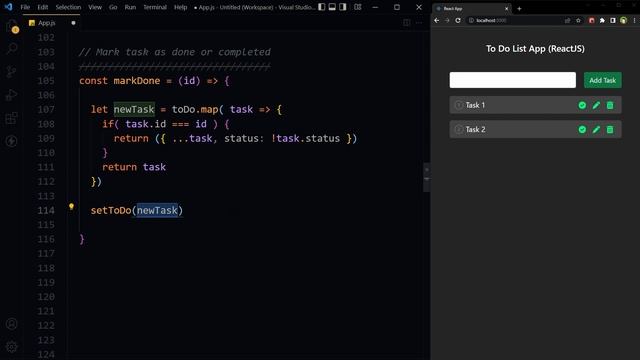Click the Task 2 label
This screenshot has width=640, height=360.
(476, 129)
